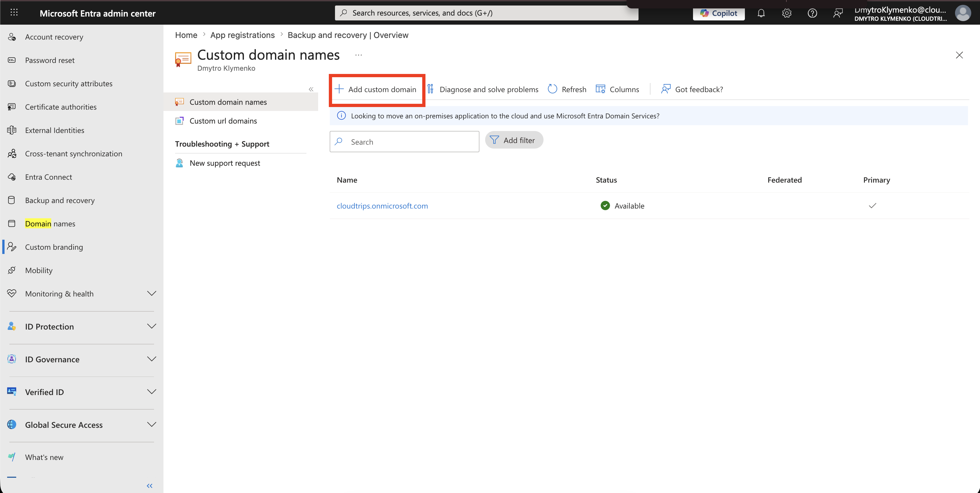This screenshot has width=980, height=493.
Task: Open cloudtrips.onmicrosoft.com domain link
Action: pos(382,206)
